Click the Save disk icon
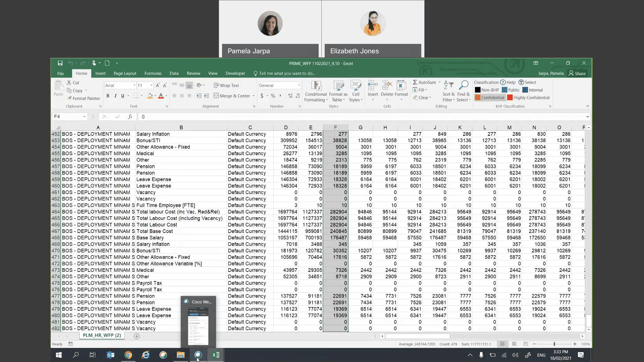This screenshot has width=644, height=362. pos(60,63)
